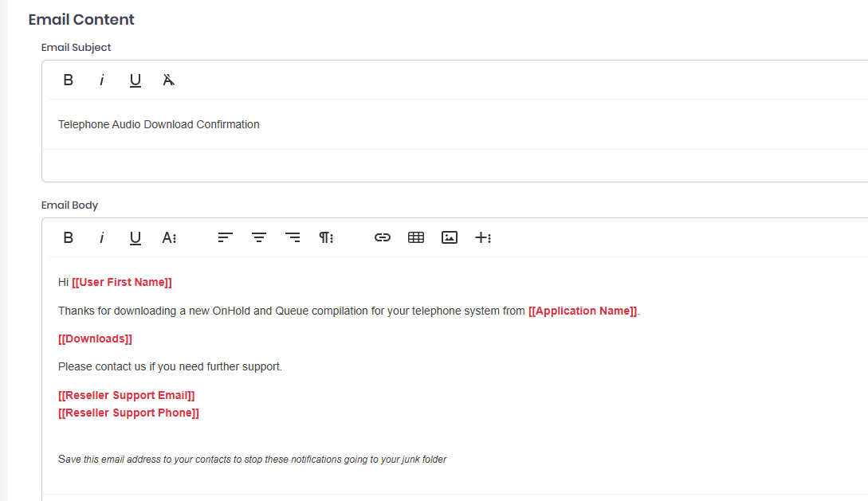Open more insert options plus menu
Viewport: 868px width, 501px height.
point(483,238)
